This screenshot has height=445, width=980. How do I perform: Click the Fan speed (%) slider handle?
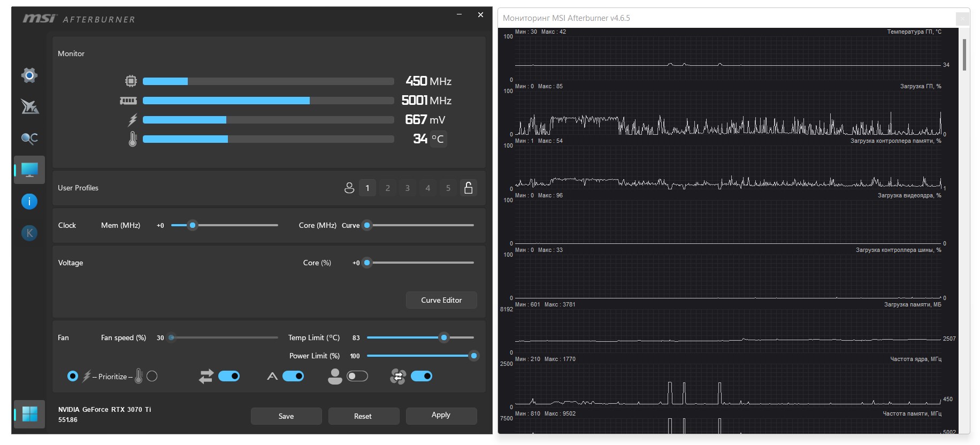(171, 337)
